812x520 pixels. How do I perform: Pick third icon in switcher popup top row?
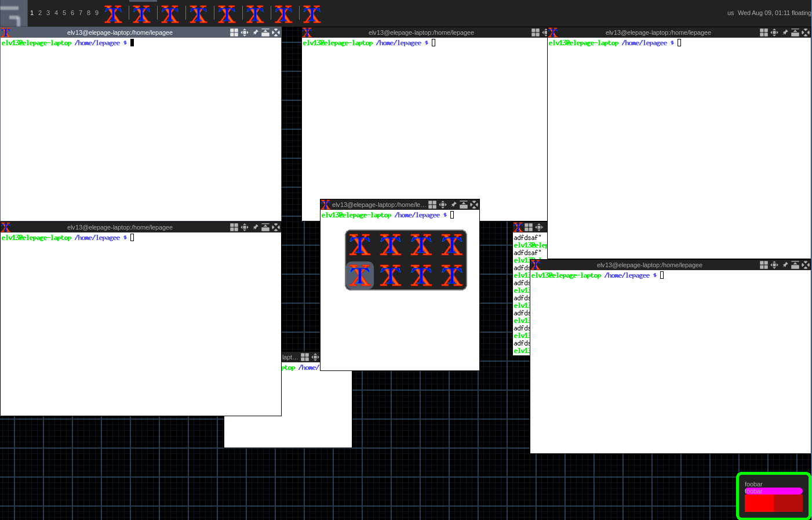(421, 245)
